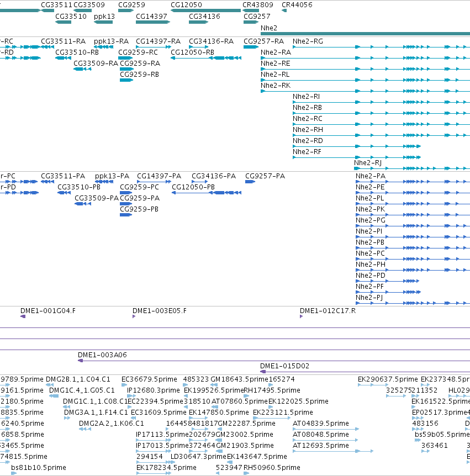Click the Nhe2-PG protein label
The height and width of the screenshot is (476, 470).
coord(371,220)
